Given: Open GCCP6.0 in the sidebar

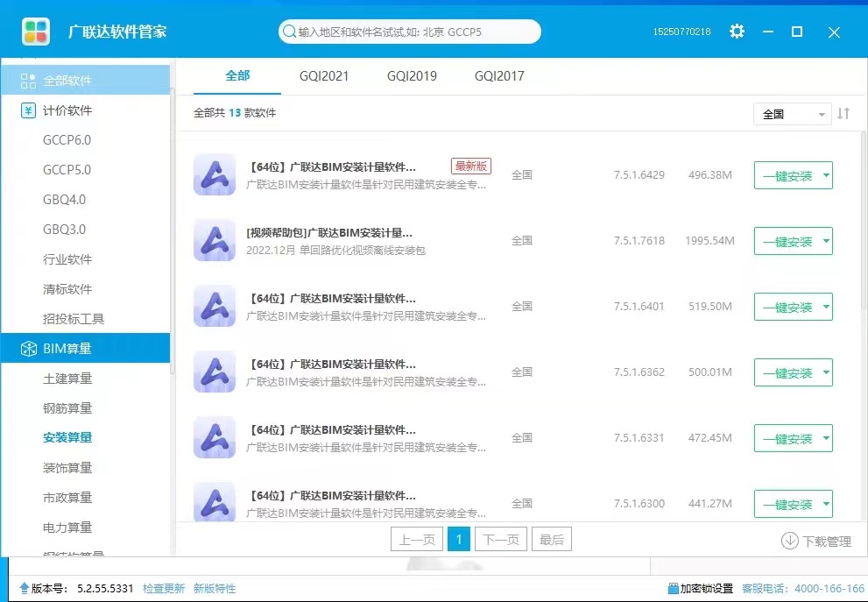Looking at the screenshot, I should [67, 140].
